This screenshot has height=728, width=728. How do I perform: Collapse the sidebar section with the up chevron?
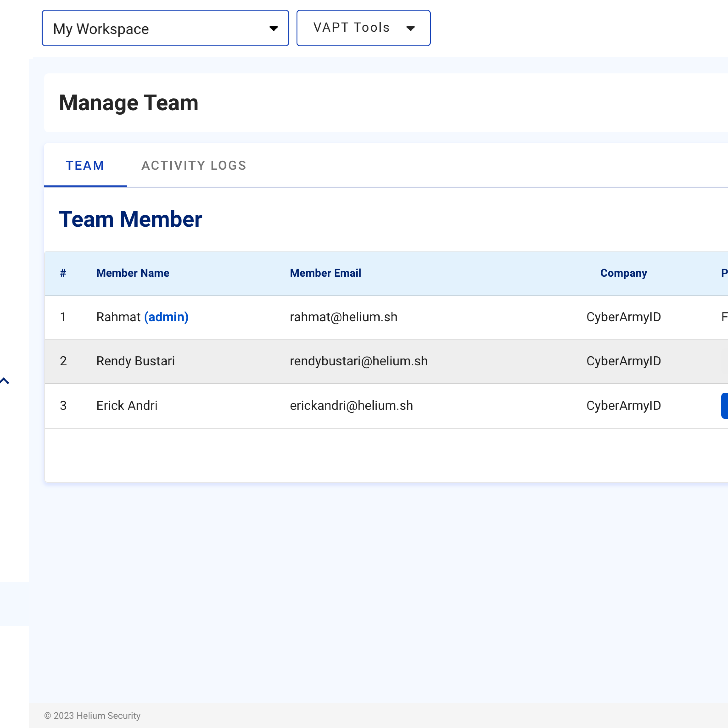5,381
